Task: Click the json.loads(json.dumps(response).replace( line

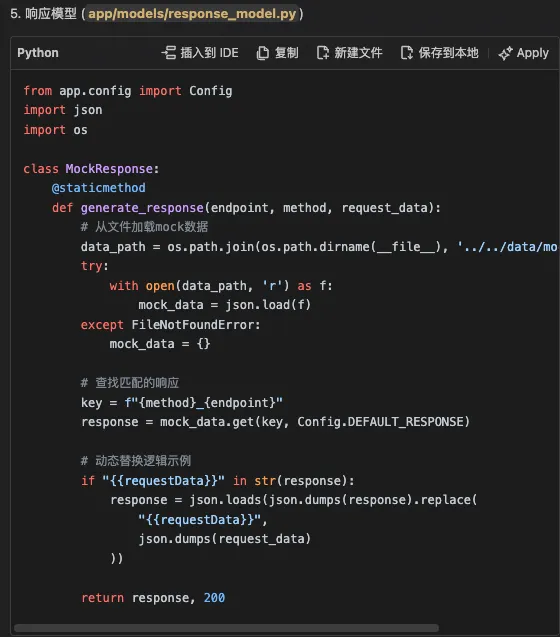Action: pos(293,500)
